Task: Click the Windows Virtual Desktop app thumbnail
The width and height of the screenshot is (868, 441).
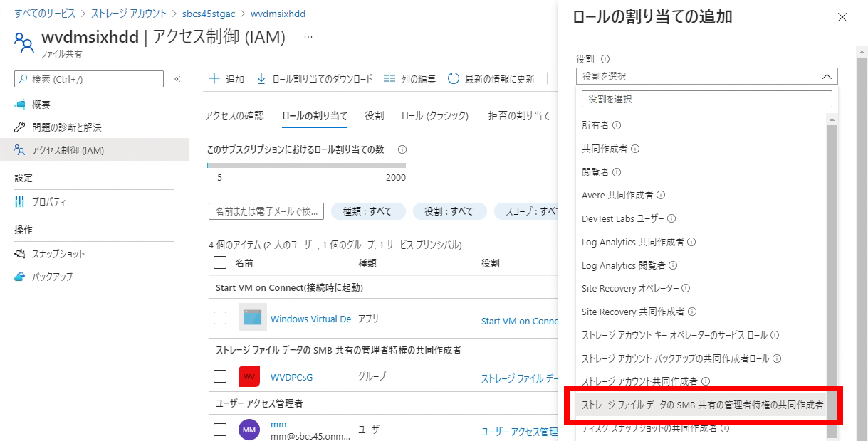Action: pos(253,318)
